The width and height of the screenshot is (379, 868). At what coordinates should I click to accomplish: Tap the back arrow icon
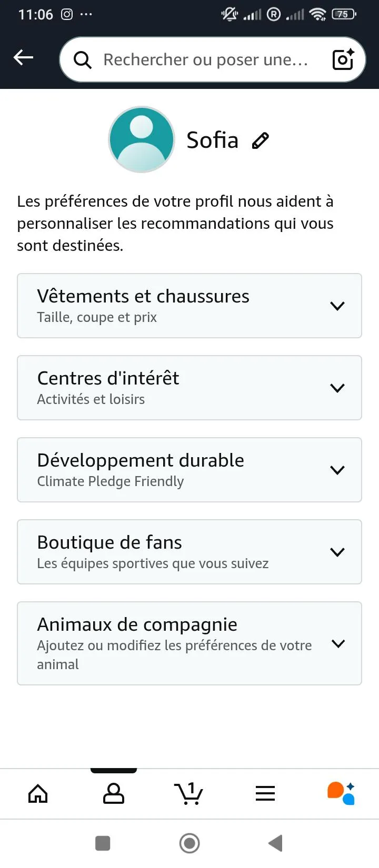click(23, 57)
